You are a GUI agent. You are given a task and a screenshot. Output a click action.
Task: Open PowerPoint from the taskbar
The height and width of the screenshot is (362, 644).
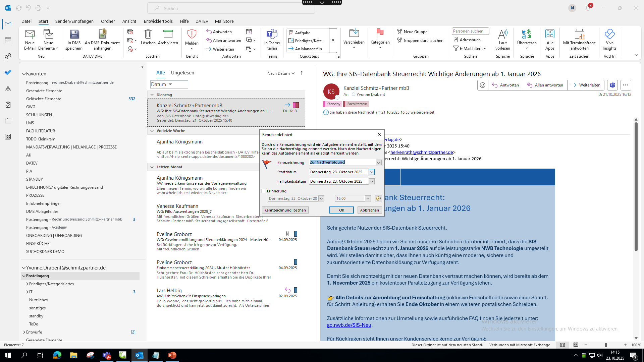pyautogui.click(x=172, y=355)
